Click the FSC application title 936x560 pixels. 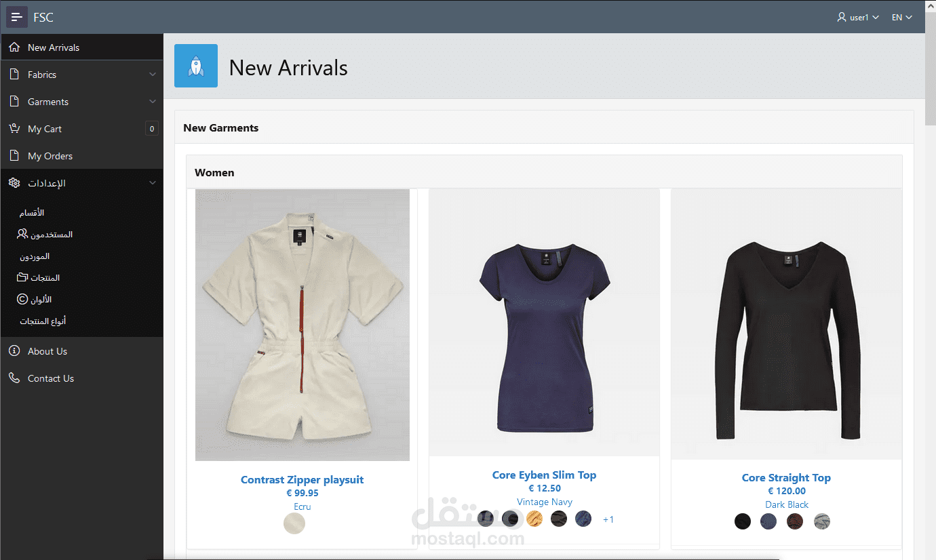(x=43, y=17)
